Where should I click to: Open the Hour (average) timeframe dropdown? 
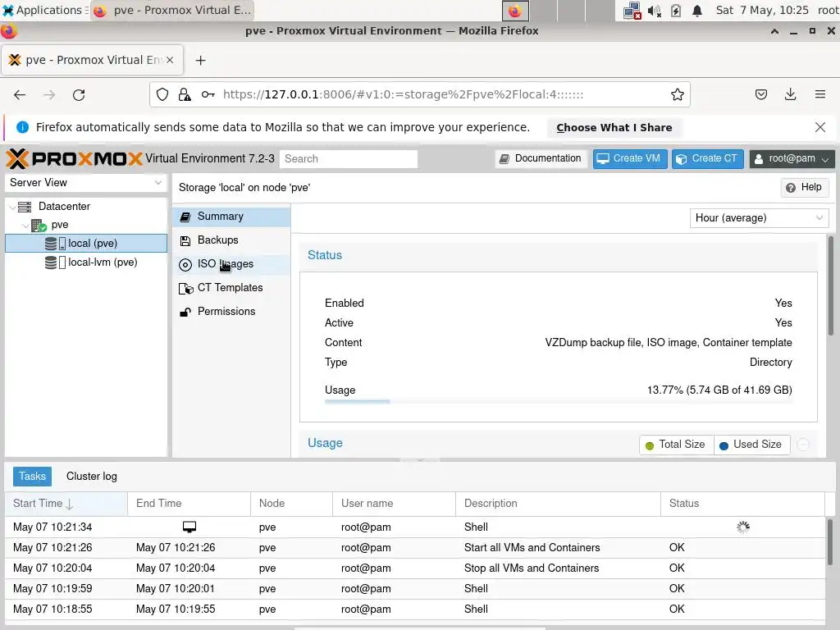coord(759,218)
